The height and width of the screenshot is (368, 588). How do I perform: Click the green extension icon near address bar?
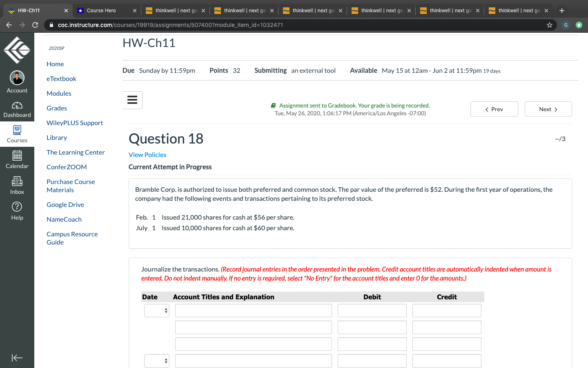tap(579, 25)
